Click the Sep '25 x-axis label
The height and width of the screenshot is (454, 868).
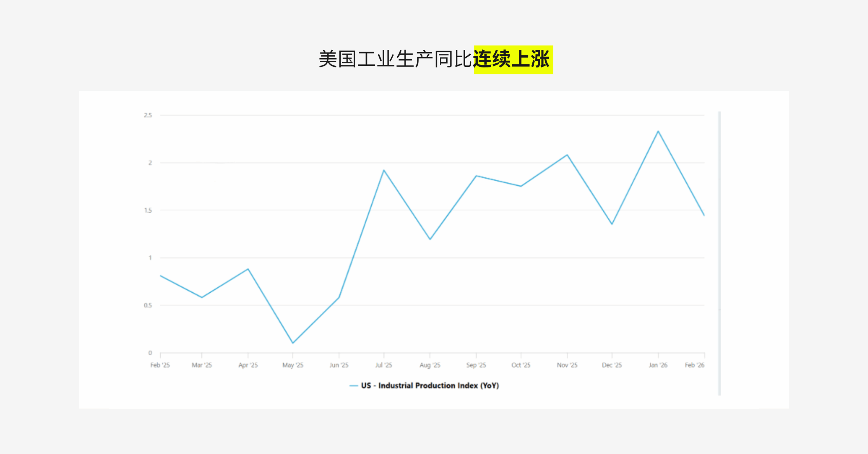[476, 365]
